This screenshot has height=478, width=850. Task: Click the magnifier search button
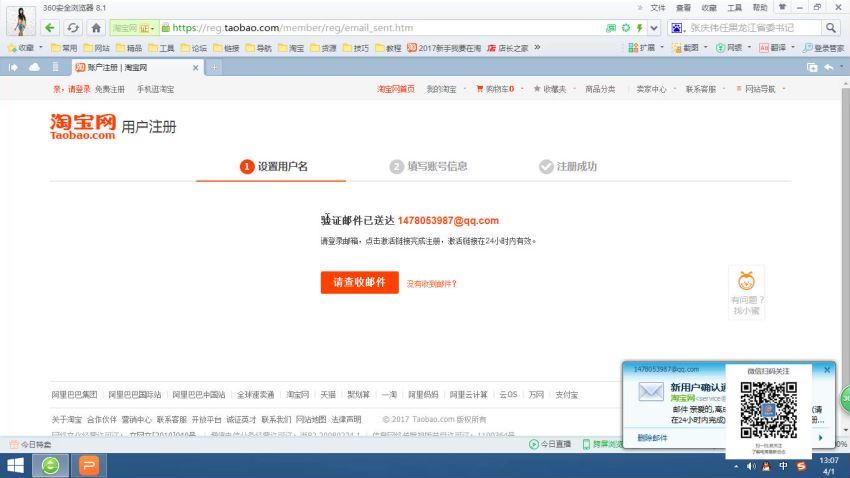(830, 28)
